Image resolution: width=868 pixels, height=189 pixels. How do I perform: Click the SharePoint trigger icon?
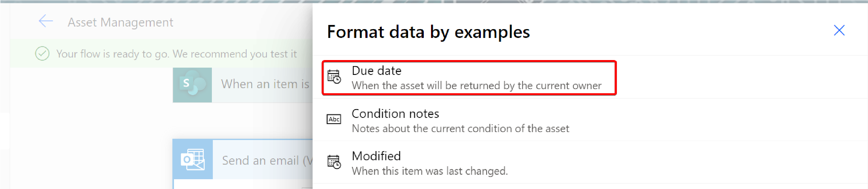(192, 85)
